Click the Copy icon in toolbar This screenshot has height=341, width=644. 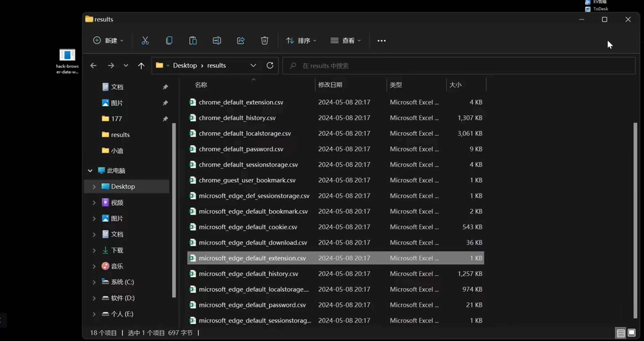169,40
